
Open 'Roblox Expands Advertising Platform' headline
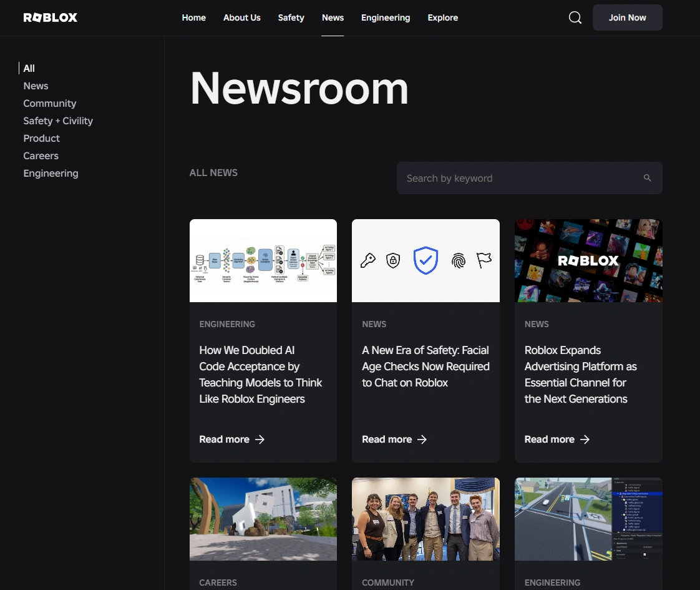click(x=580, y=374)
